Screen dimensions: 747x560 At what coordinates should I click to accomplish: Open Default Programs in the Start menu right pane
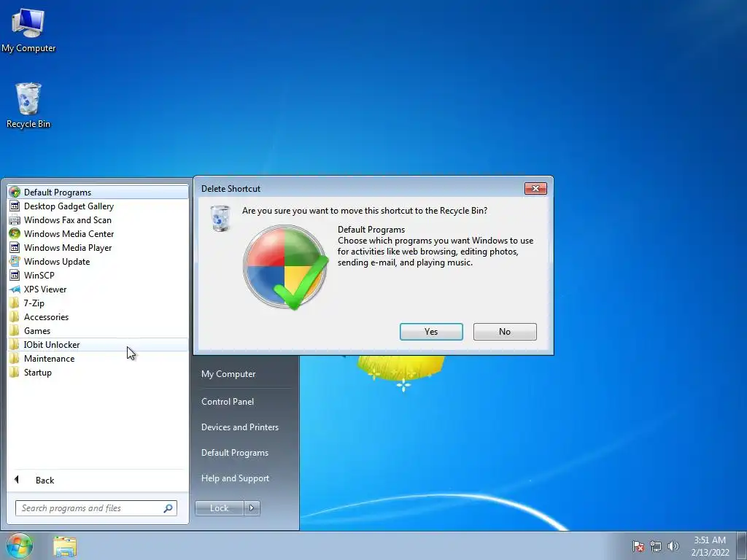[x=234, y=453]
